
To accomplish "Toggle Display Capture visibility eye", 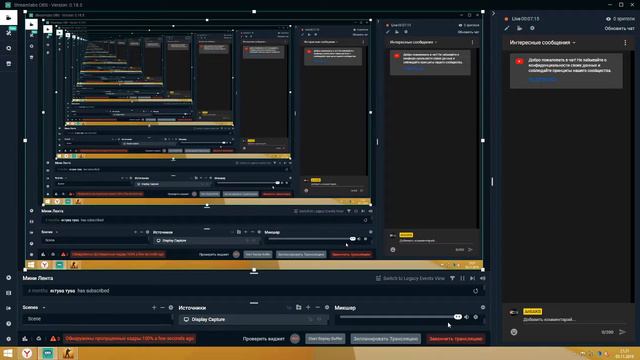I will (x=320, y=319).
